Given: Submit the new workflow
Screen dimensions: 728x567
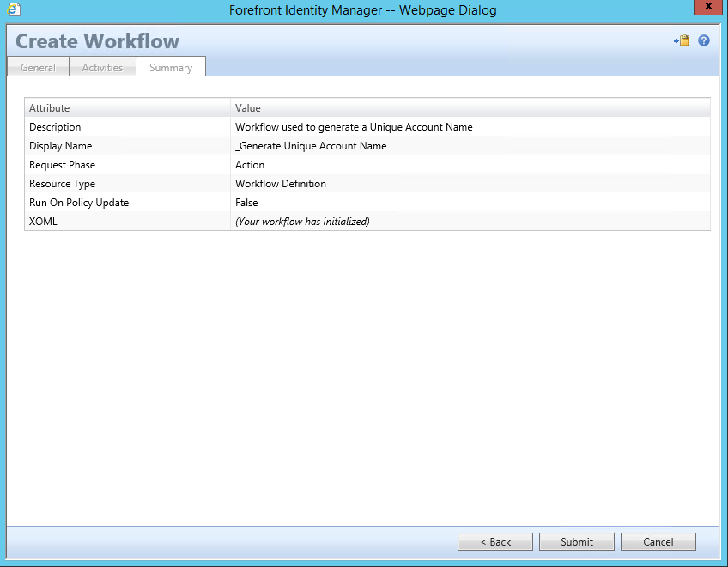Looking at the screenshot, I should [x=577, y=542].
